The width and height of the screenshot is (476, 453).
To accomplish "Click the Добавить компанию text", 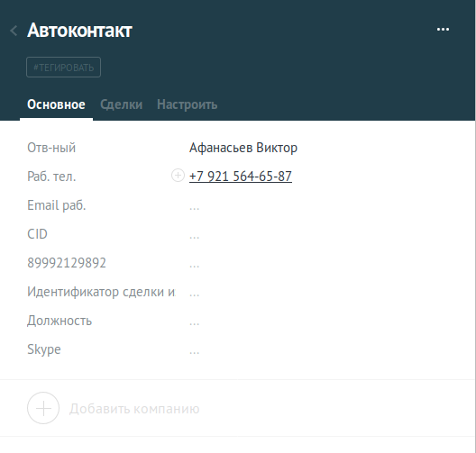I will coord(134,409).
